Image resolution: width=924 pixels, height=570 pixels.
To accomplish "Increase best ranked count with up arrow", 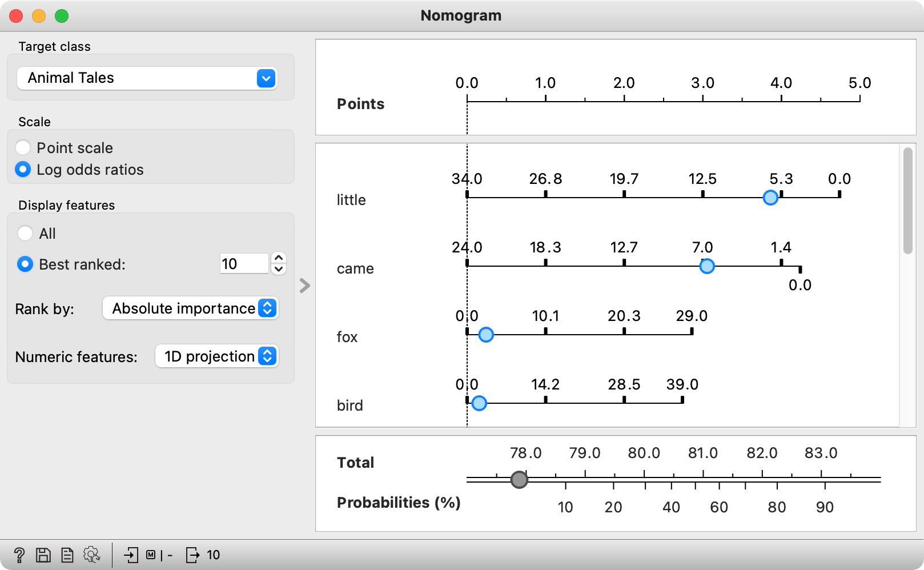I will (279, 258).
